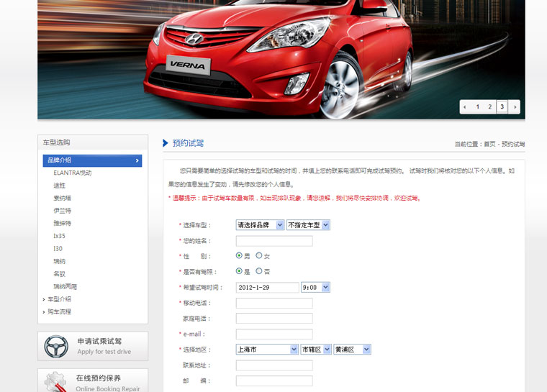Click the blue arrow beside 预约试驾 heading
The width and height of the screenshot is (547, 392).
(x=166, y=143)
